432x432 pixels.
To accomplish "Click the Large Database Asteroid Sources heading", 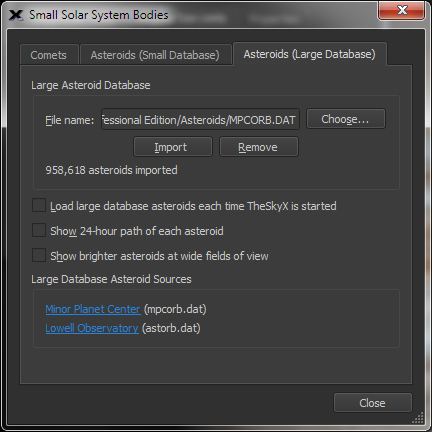I will (x=111, y=279).
